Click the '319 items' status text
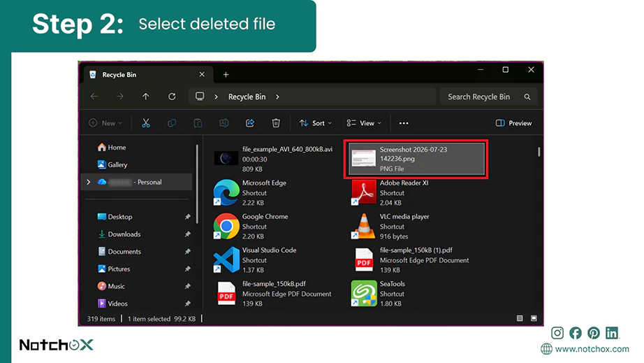This screenshot has height=363, width=644. (x=101, y=319)
